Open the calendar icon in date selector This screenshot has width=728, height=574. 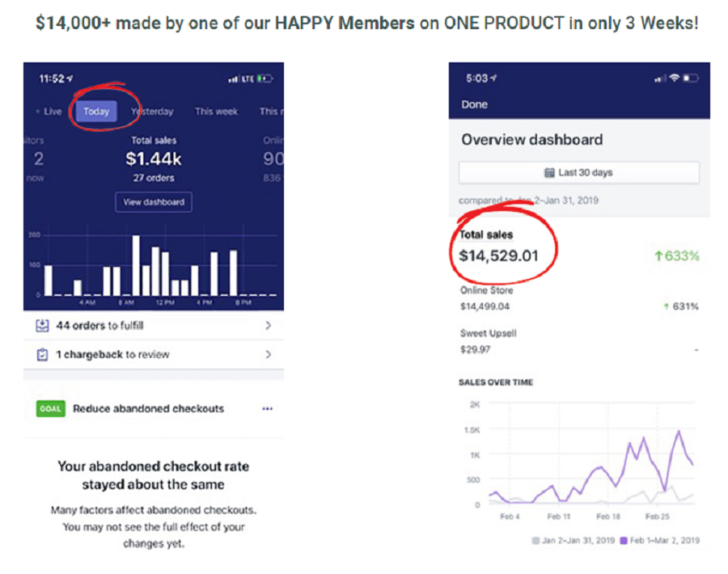click(550, 171)
